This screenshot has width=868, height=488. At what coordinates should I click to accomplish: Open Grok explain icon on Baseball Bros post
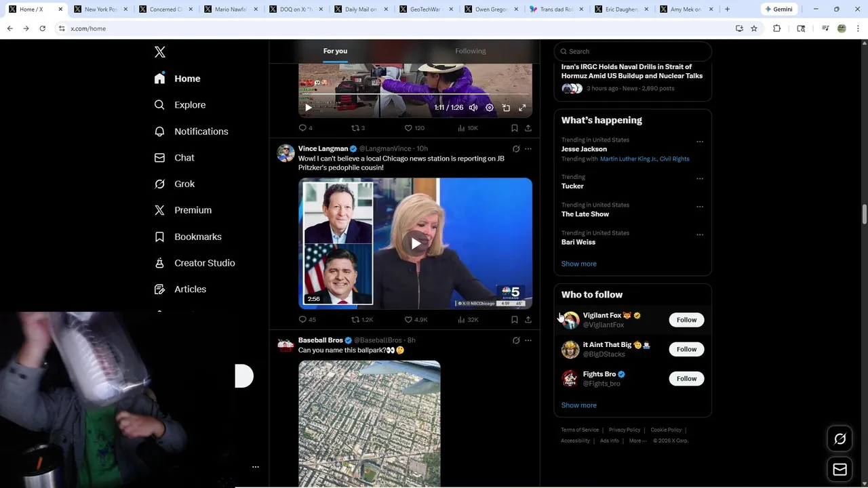coord(516,340)
